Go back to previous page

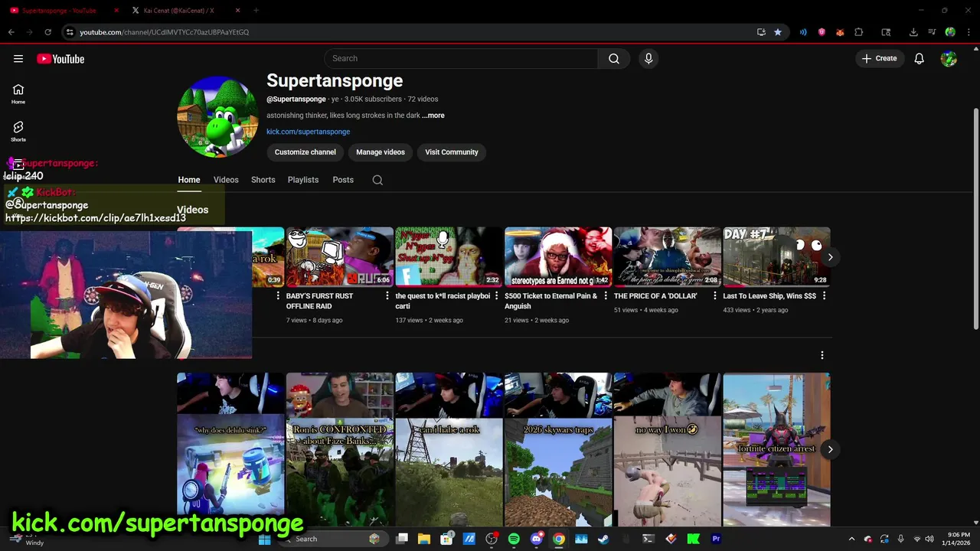click(11, 32)
